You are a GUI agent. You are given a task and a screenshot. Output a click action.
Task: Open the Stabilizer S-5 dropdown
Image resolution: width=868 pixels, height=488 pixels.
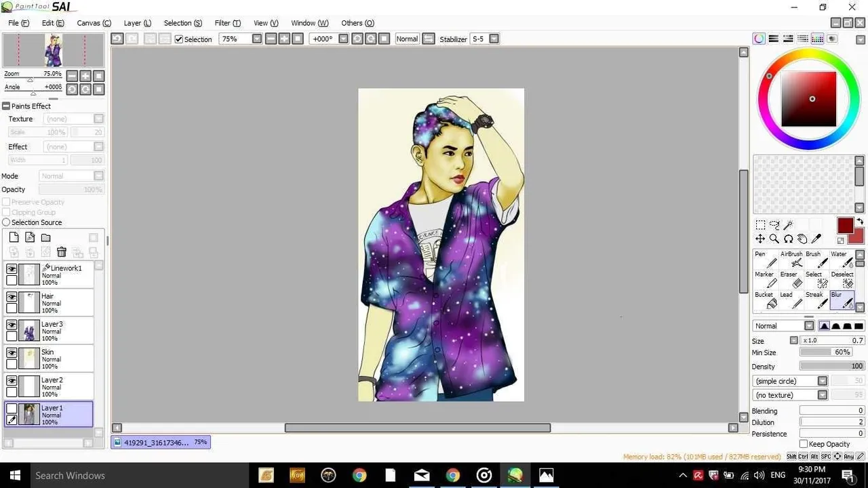pos(494,39)
